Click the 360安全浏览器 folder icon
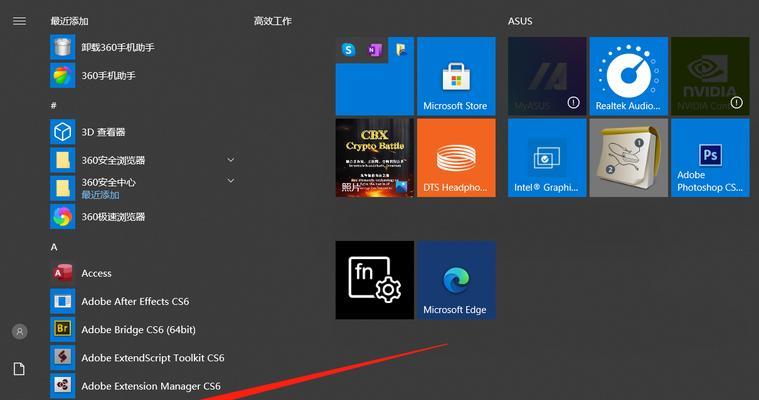Image resolution: width=759 pixels, height=400 pixels. click(62, 160)
